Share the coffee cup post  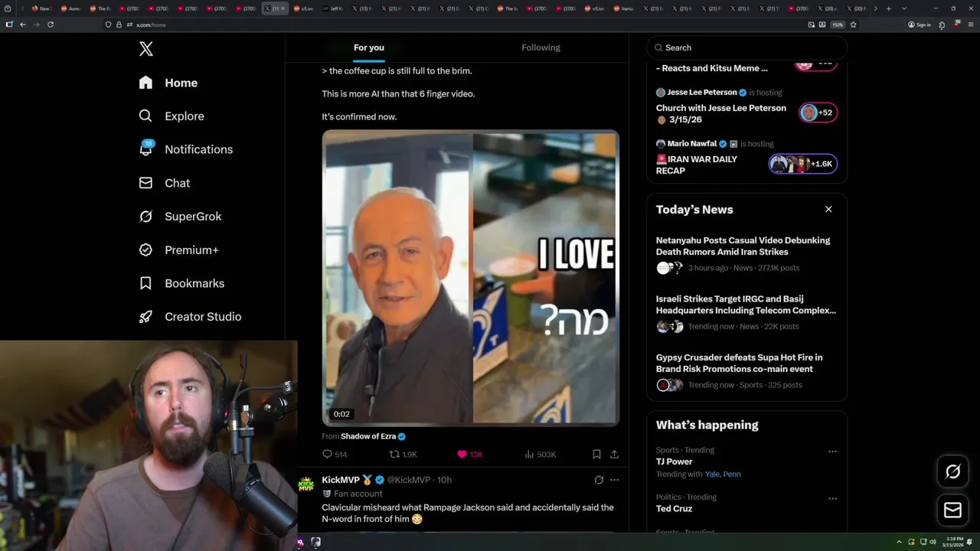(614, 455)
